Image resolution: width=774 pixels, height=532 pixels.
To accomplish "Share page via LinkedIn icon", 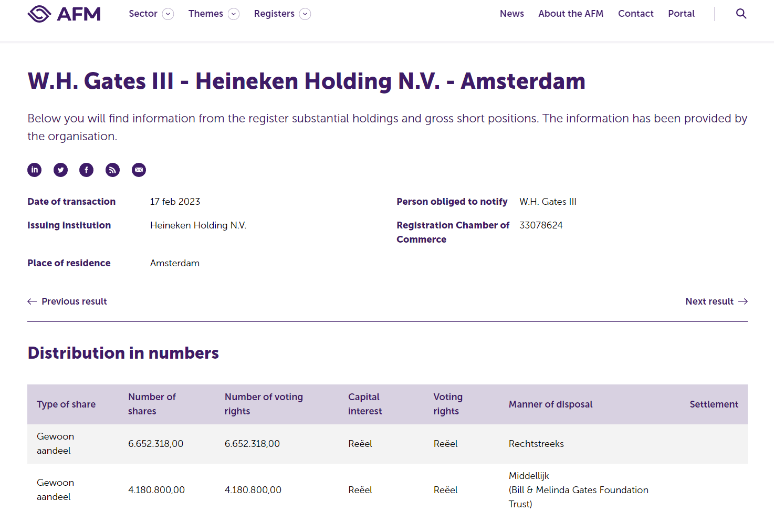I will (x=35, y=170).
